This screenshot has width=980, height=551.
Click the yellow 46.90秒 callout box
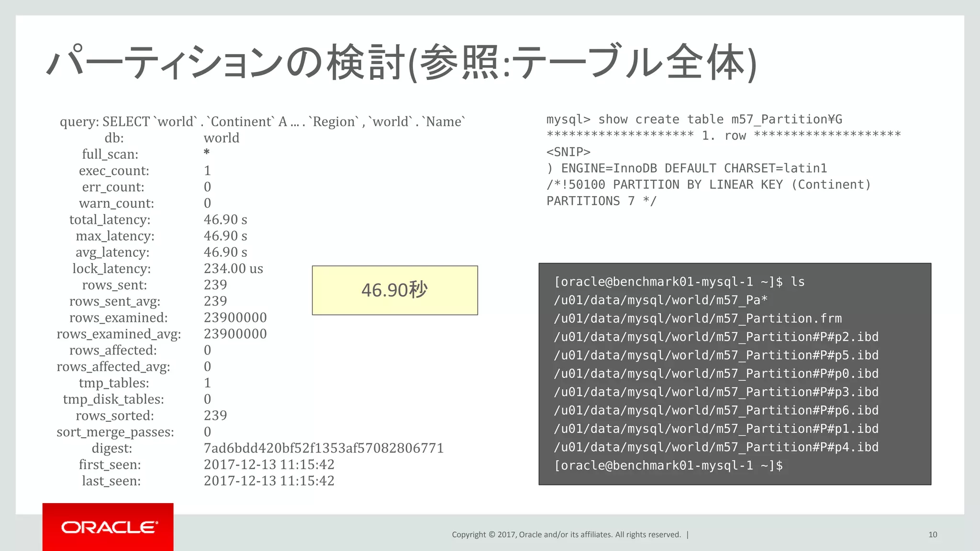[x=395, y=290]
